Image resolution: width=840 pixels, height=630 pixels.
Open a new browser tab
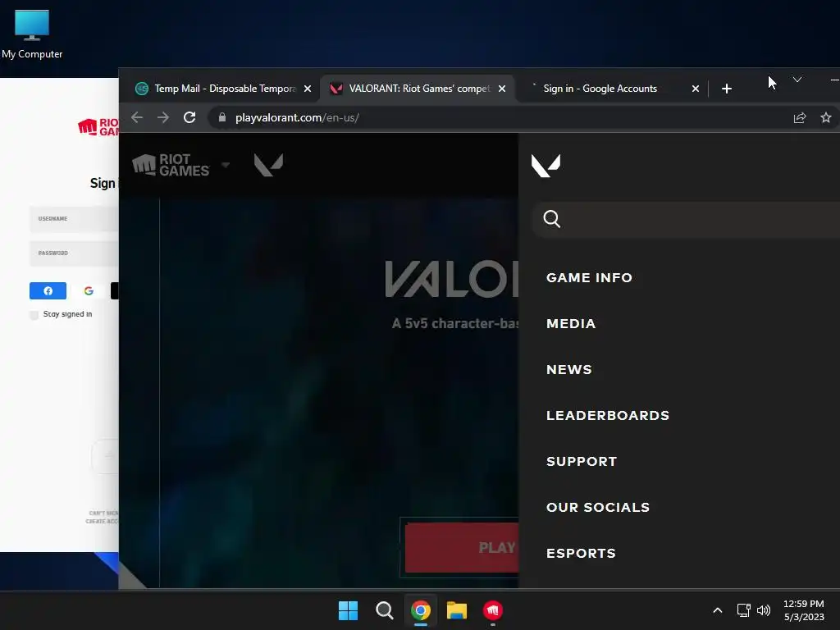[x=727, y=89]
